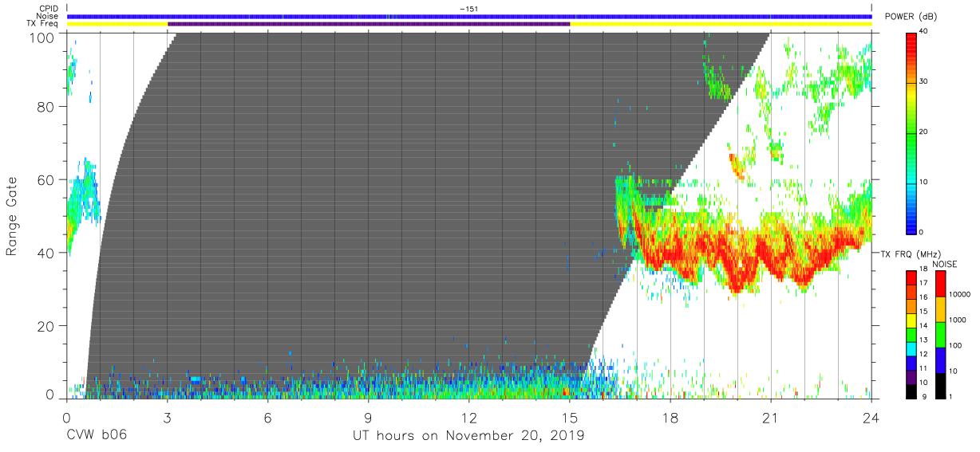Viewport: 980px width, 452px height.
Task: Click the 12 hour x-axis tick label
Action: (469, 418)
